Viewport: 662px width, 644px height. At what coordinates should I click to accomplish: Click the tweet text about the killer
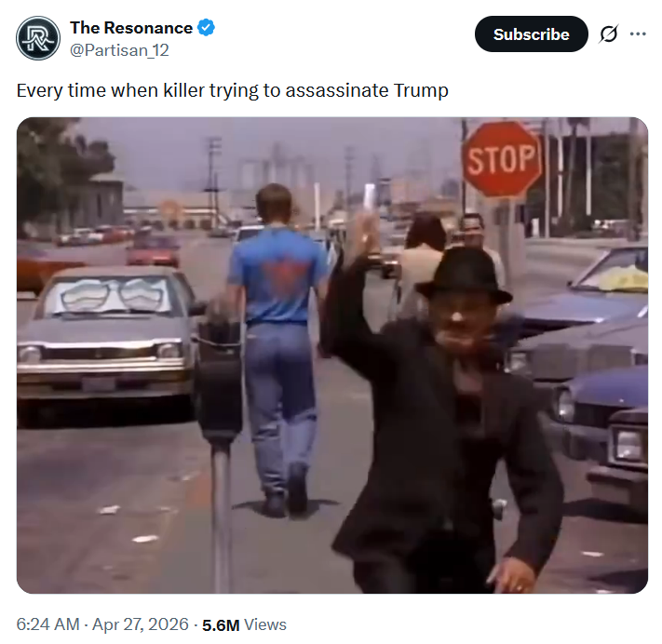pos(232,90)
